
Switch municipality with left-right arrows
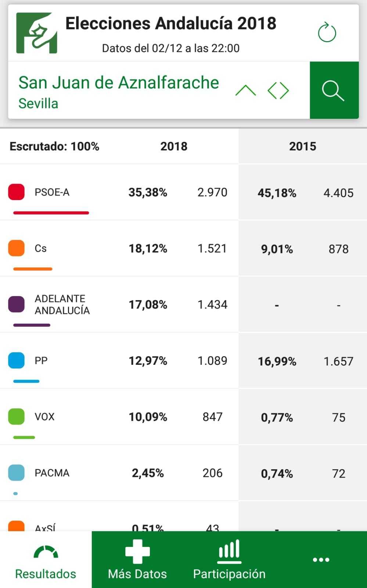(278, 90)
